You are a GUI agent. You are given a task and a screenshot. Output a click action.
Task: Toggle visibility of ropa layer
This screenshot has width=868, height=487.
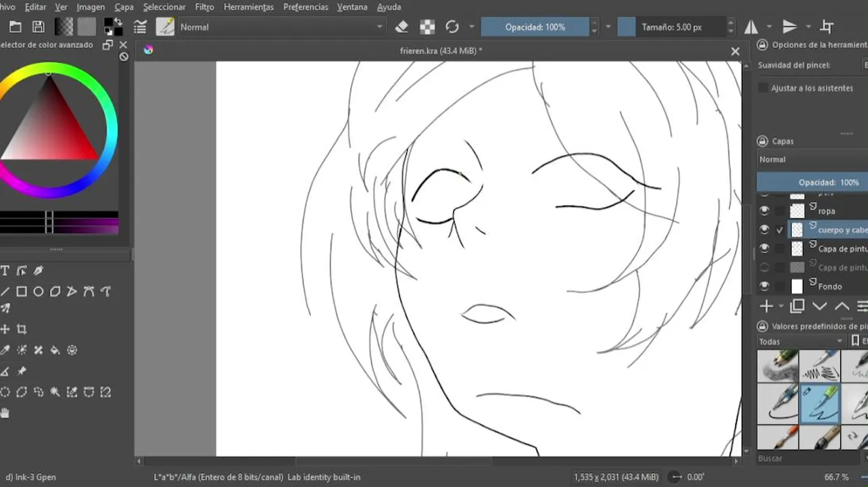coord(765,210)
